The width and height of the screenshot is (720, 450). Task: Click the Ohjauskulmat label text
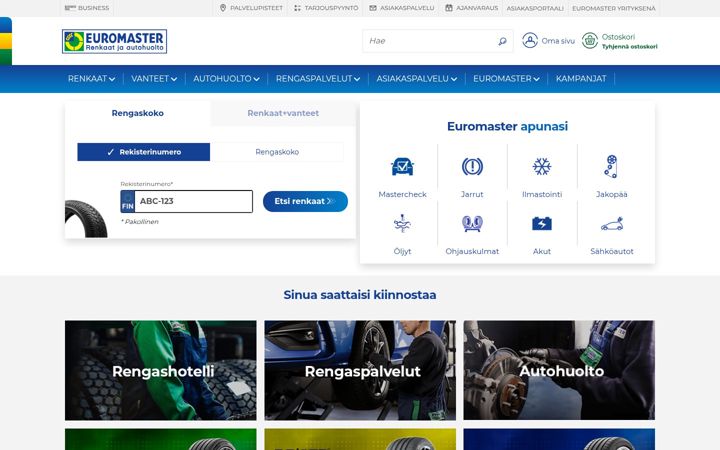pyautogui.click(x=472, y=251)
